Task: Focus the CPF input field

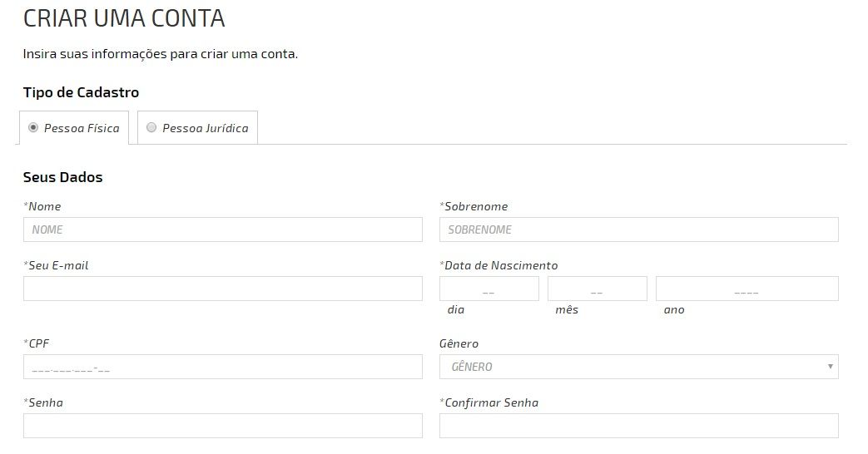Action: pos(223,367)
